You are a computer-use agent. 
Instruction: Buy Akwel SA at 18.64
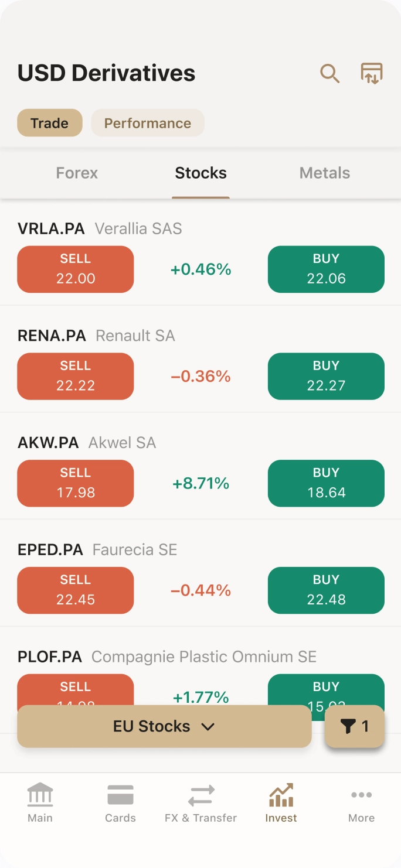(x=326, y=483)
